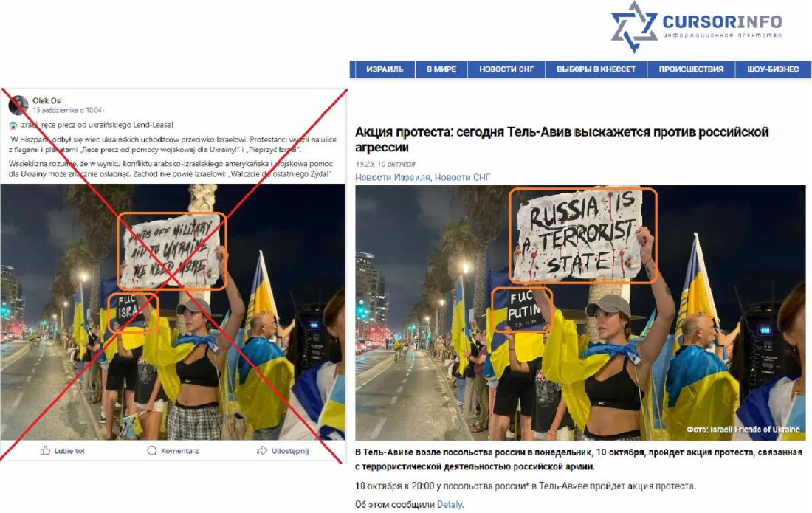This screenshot has height=513, width=812.
Task: Open ПРОИСШЕСТВИЯ navigation item
Action: (x=691, y=69)
